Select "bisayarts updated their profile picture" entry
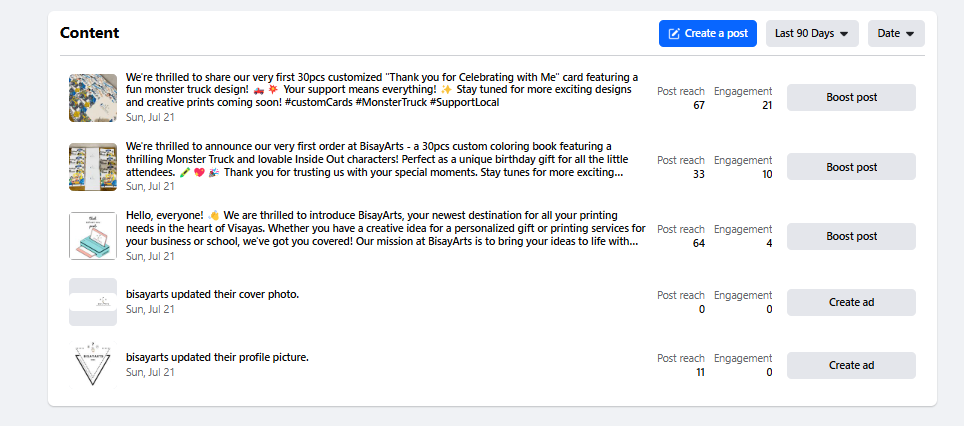964x426 pixels. (x=217, y=357)
